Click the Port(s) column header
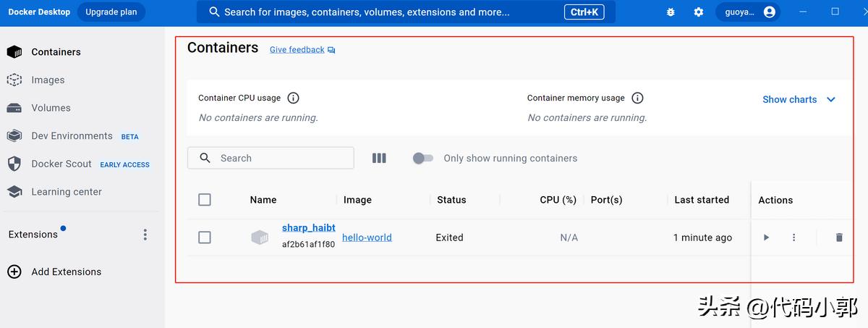The width and height of the screenshot is (868, 328). [x=606, y=200]
